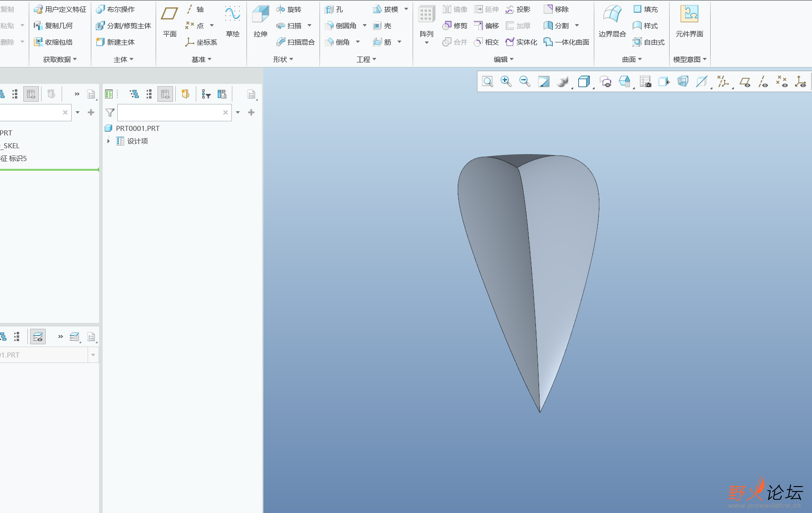Image resolution: width=812 pixels, height=513 pixels.
Task: Toggle the highlighted column display button in model tree
Action: (165, 94)
